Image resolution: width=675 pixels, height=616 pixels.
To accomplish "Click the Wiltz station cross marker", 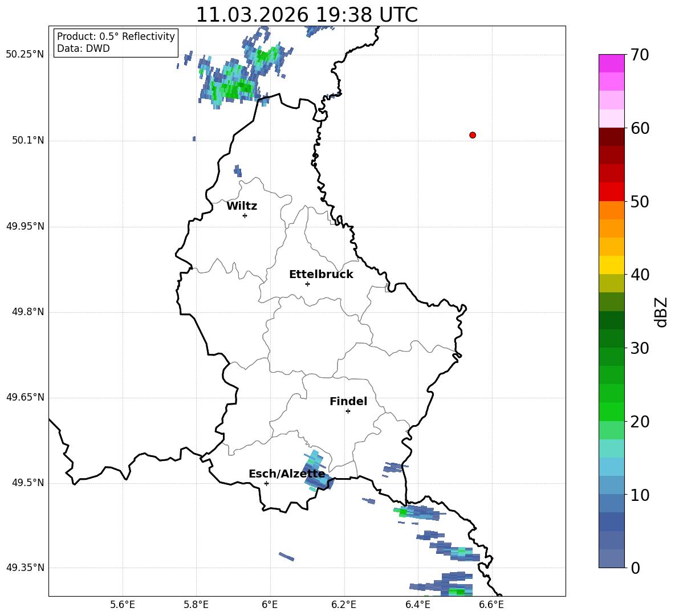I will click(245, 215).
